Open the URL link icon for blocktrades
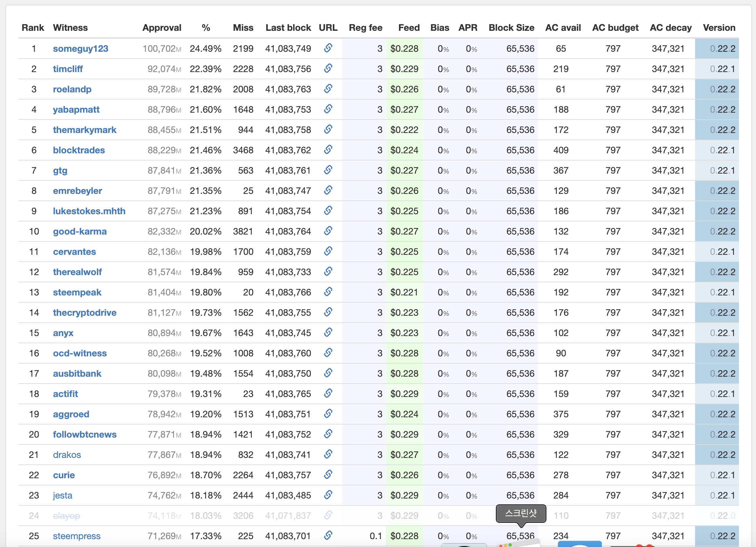Screen dimensions: 756x547 click(x=328, y=150)
